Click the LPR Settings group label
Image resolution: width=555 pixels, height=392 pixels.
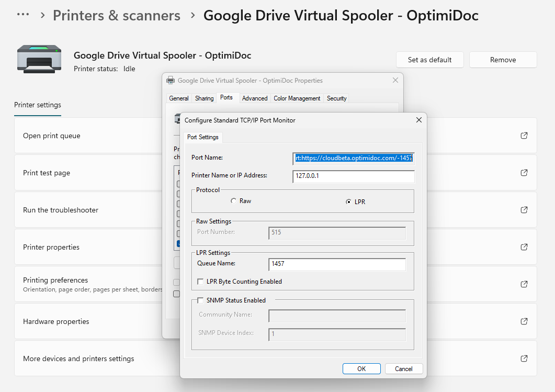[213, 252]
